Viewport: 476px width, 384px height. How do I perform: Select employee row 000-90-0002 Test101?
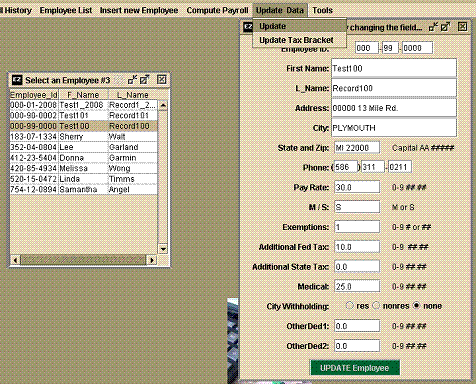(83, 116)
